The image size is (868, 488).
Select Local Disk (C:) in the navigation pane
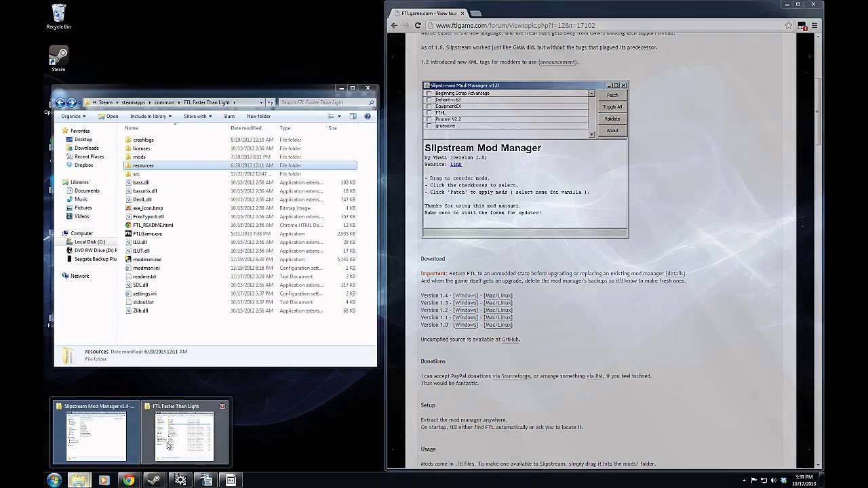tap(90, 242)
